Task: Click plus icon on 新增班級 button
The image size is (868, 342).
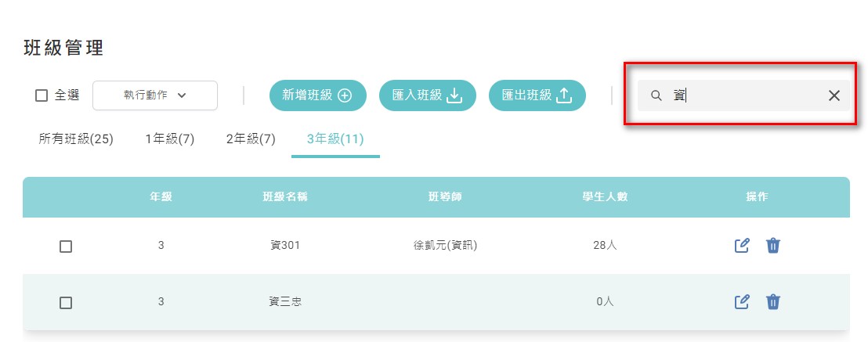Action: [345, 95]
